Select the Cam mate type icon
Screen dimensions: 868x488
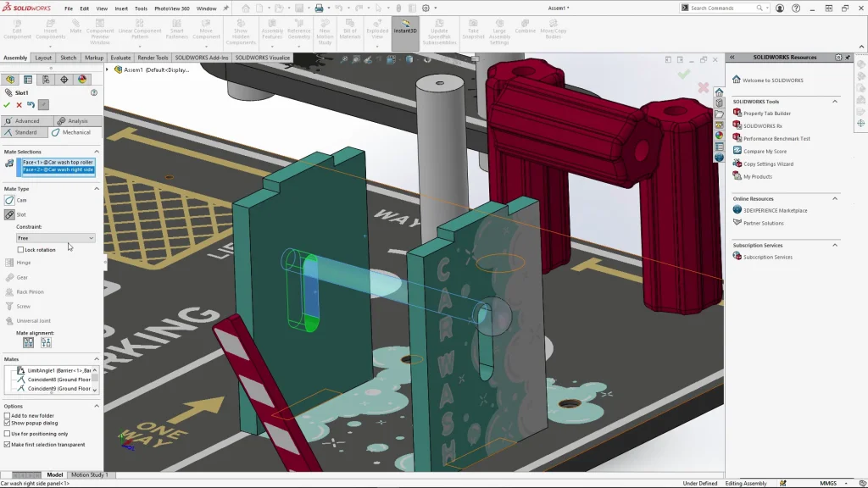click(9, 201)
